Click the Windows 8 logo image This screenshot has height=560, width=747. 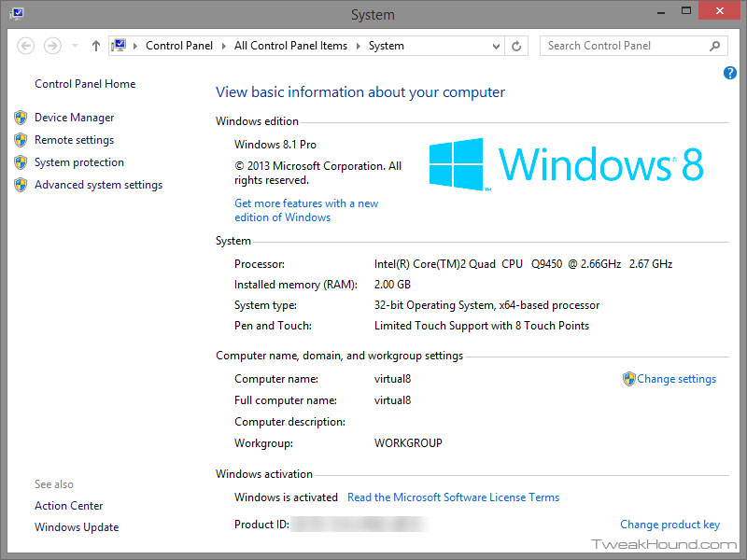point(566,165)
